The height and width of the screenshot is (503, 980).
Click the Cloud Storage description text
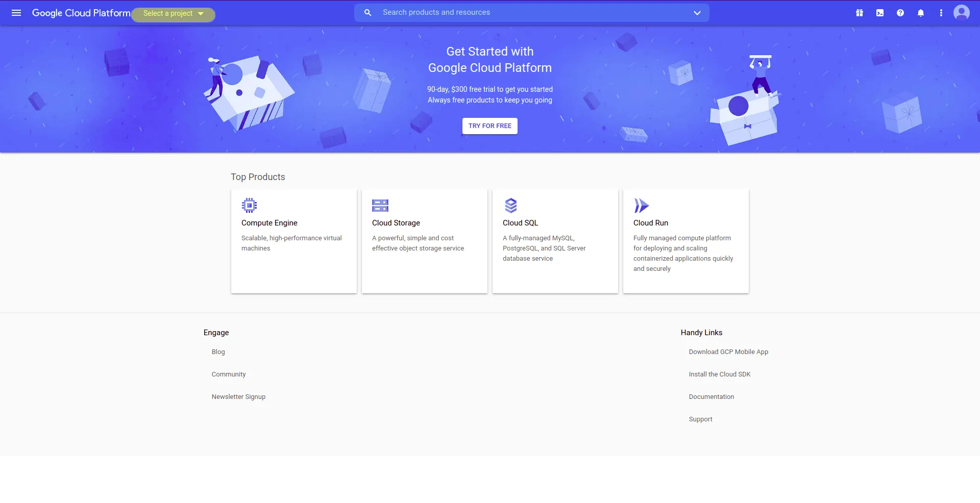tap(418, 243)
